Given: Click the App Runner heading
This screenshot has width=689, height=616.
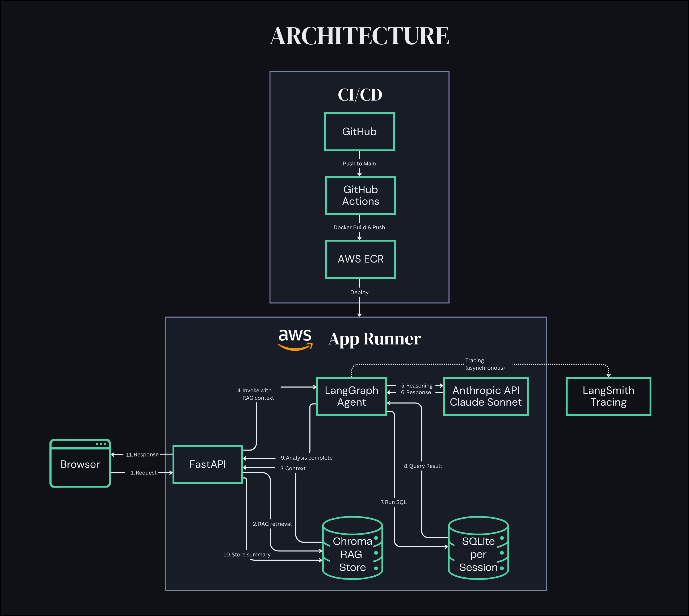Looking at the screenshot, I should tap(375, 339).
